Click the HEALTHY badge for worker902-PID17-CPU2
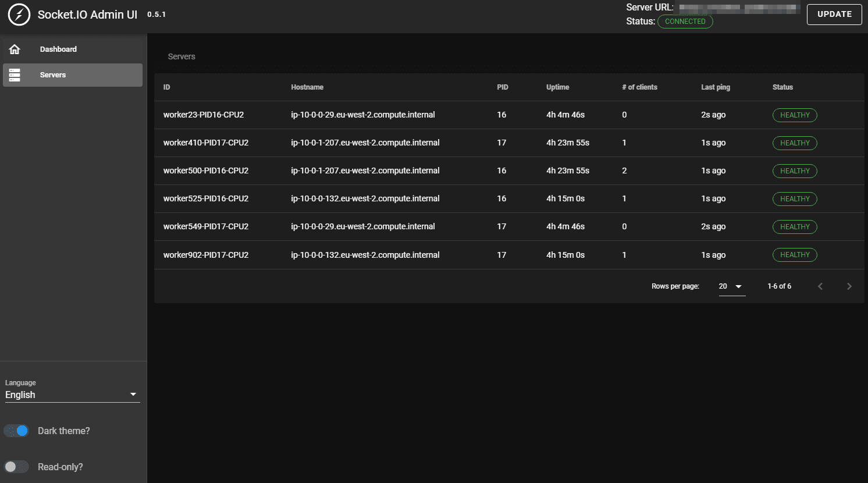 click(795, 254)
